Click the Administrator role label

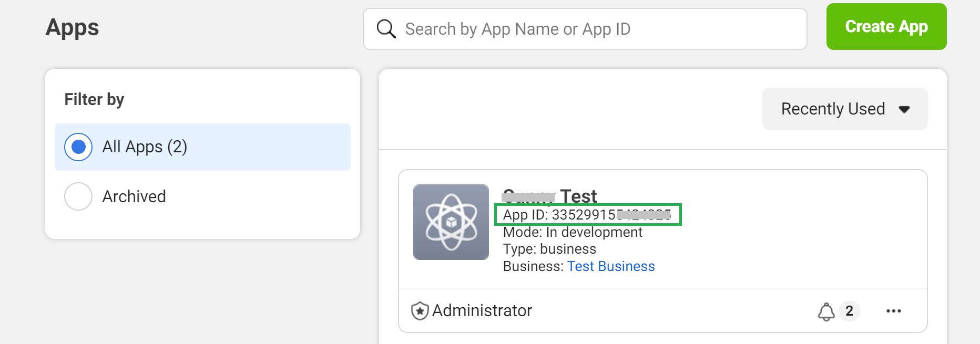[x=482, y=311]
